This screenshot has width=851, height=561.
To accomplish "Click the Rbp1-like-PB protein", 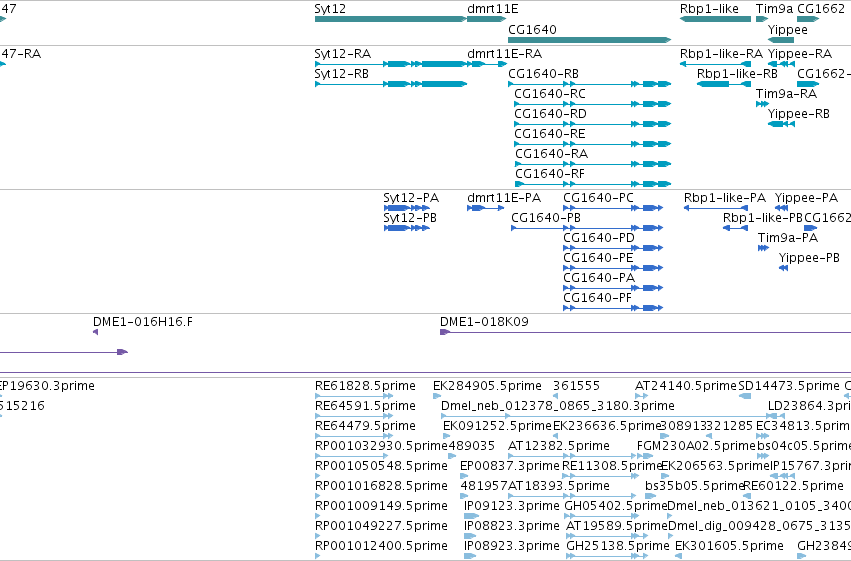I will tap(735, 228).
